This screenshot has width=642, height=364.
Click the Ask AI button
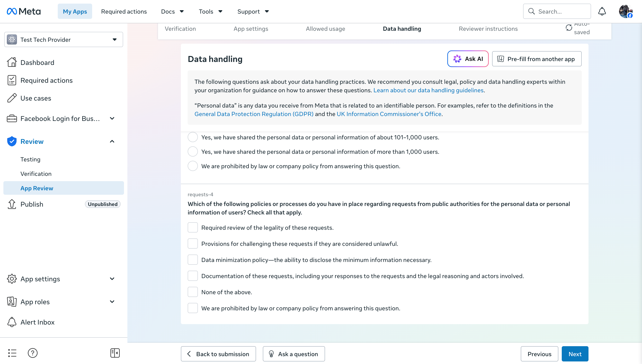(x=468, y=59)
